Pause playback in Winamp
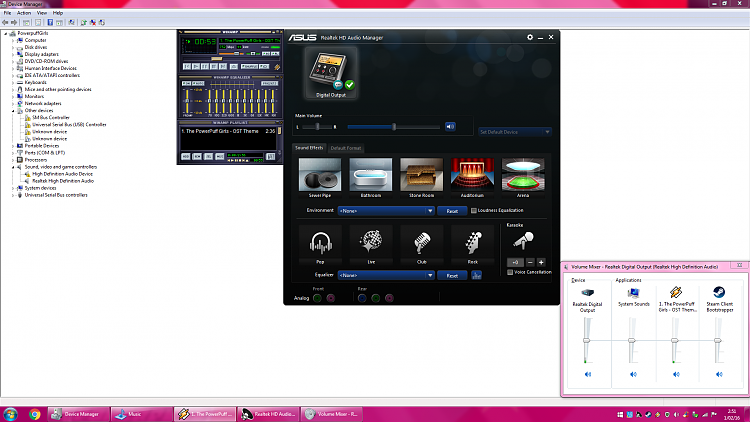The width and height of the screenshot is (750, 422). pos(205,66)
